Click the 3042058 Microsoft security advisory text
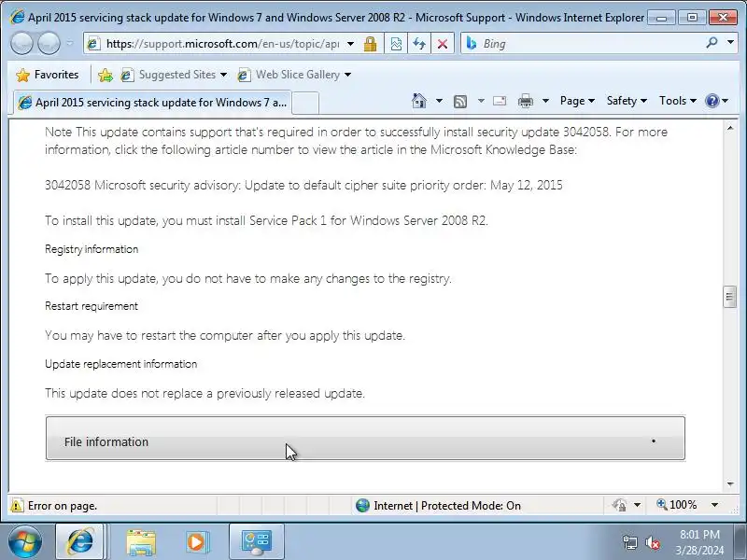The image size is (747, 560). (303, 185)
